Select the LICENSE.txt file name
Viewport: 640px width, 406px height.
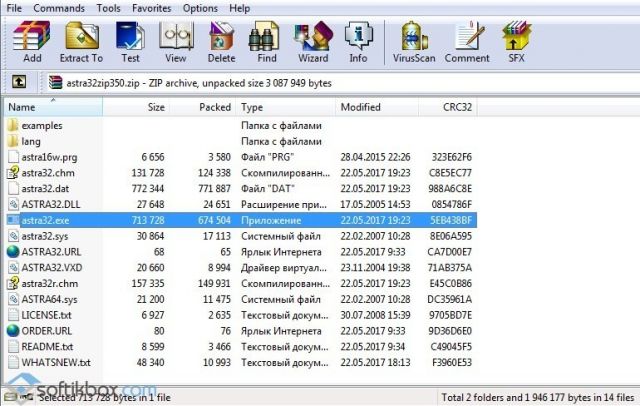click(x=46, y=315)
